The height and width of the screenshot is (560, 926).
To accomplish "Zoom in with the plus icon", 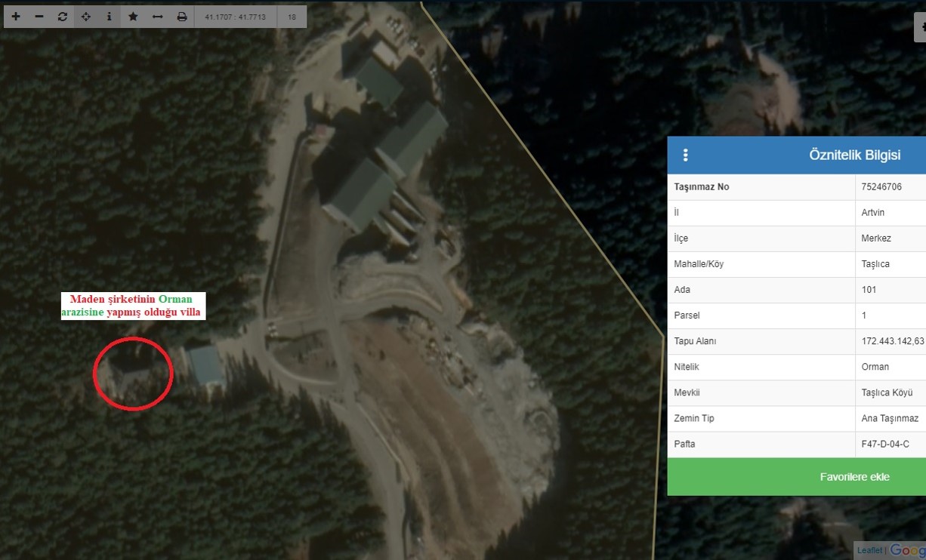I will pos(16,17).
